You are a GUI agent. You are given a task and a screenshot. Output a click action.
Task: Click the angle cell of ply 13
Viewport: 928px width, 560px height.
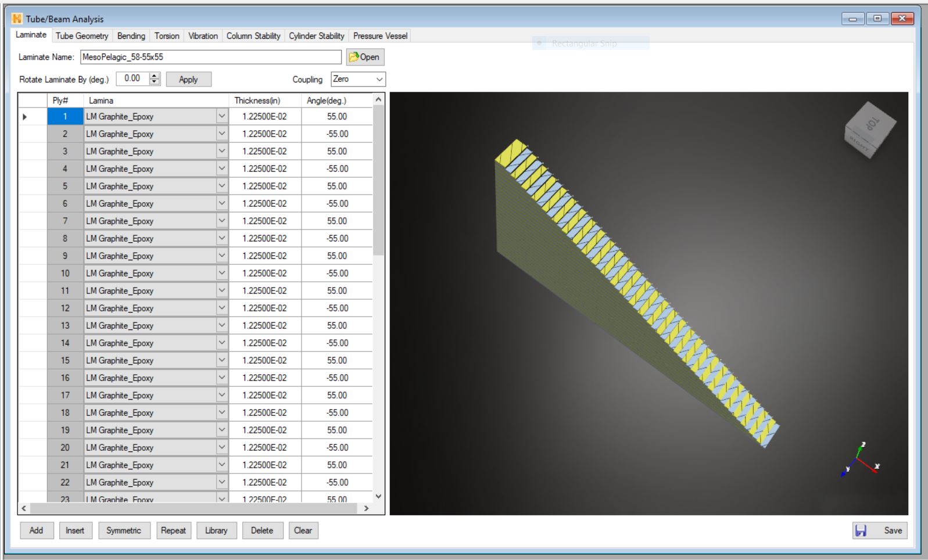[x=337, y=326]
